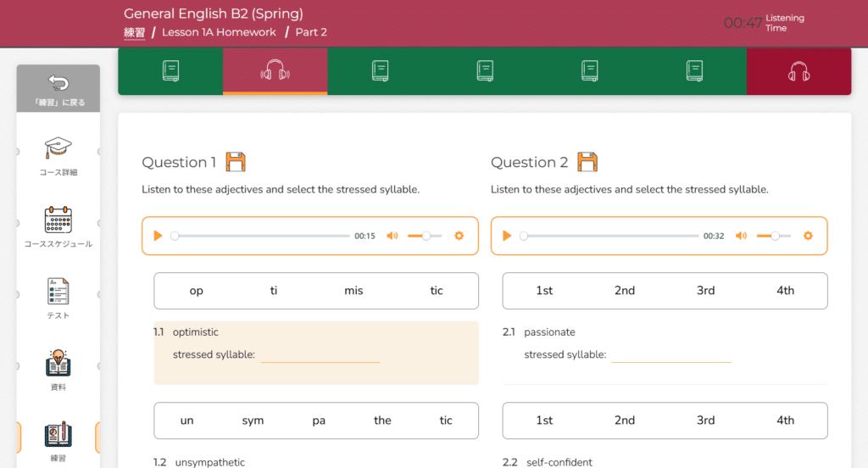Adjust the Question 1 volume slider
The height and width of the screenshot is (468, 868).
pyautogui.click(x=425, y=236)
